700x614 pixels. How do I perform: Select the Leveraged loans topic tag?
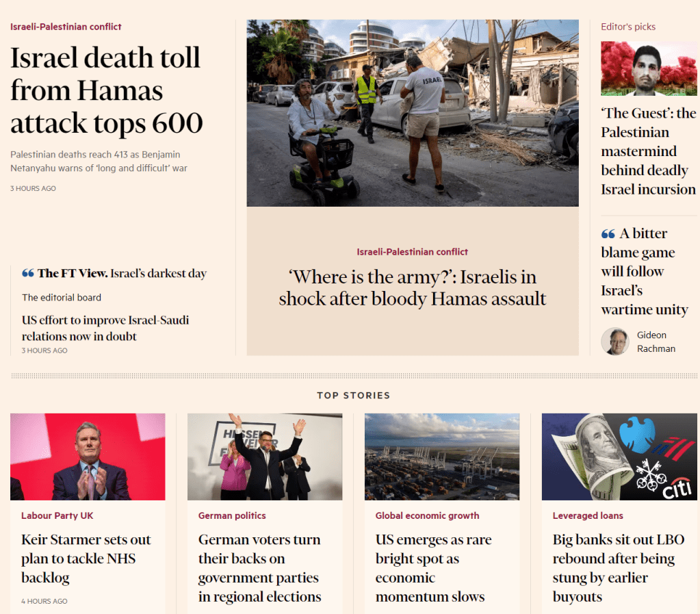pos(588,515)
